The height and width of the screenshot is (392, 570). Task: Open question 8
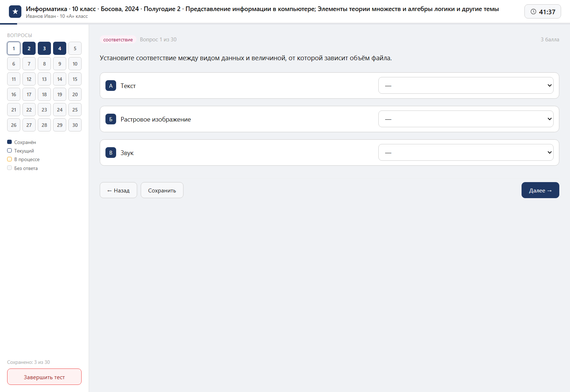44,64
